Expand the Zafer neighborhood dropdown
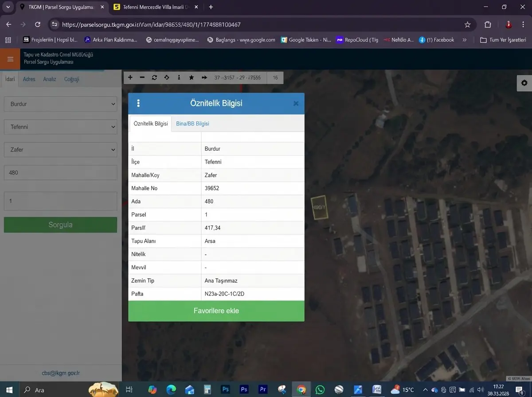This screenshot has width=532, height=397. point(60,150)
